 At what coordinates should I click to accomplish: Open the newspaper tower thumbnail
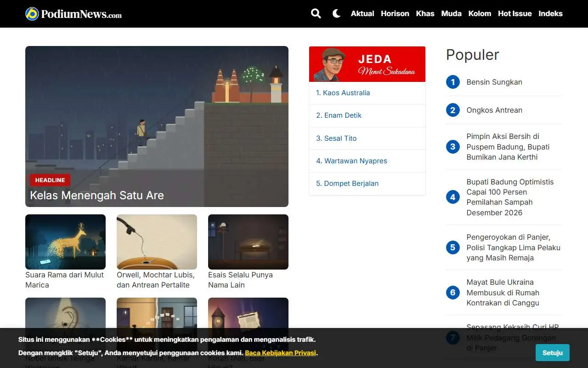248,313
